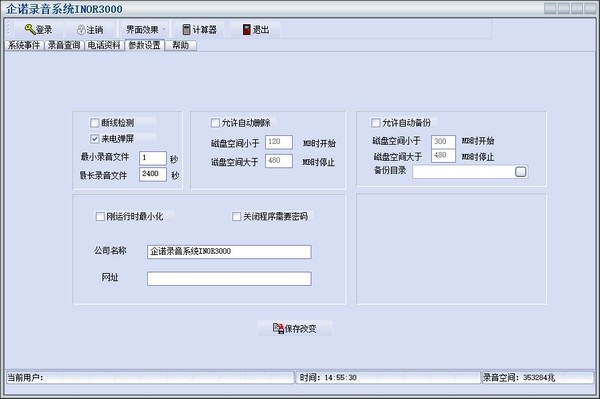The width and height of the screenshot is (600, 399).
Task: Uncheck the 来电弹屏 checkbox
Action: 95,139
